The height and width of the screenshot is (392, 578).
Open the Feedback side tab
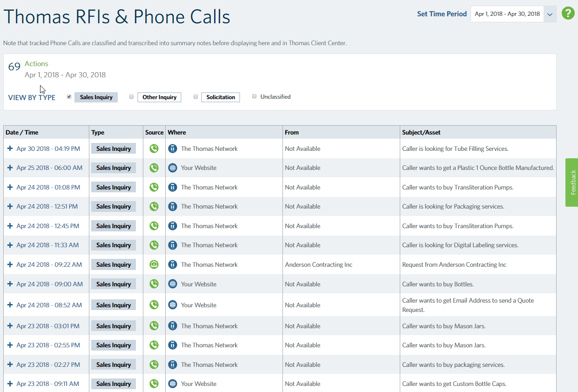point(572,182)
